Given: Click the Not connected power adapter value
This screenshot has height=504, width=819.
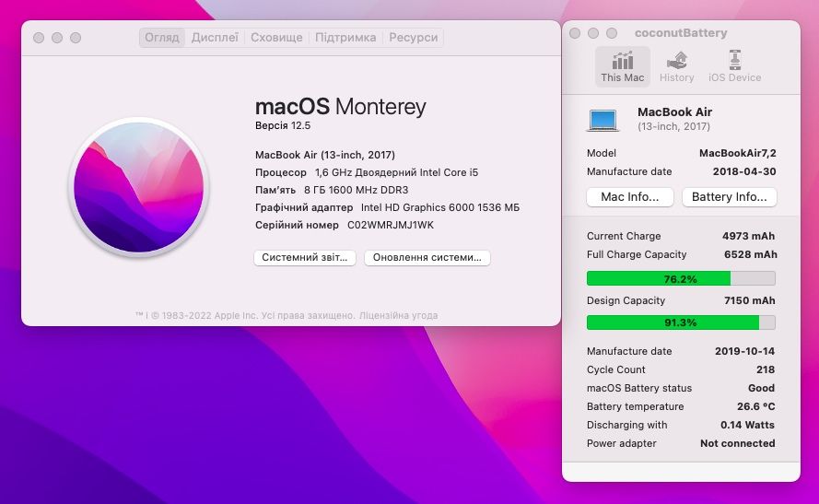Looking at the screenshot, I should [738, 443].
